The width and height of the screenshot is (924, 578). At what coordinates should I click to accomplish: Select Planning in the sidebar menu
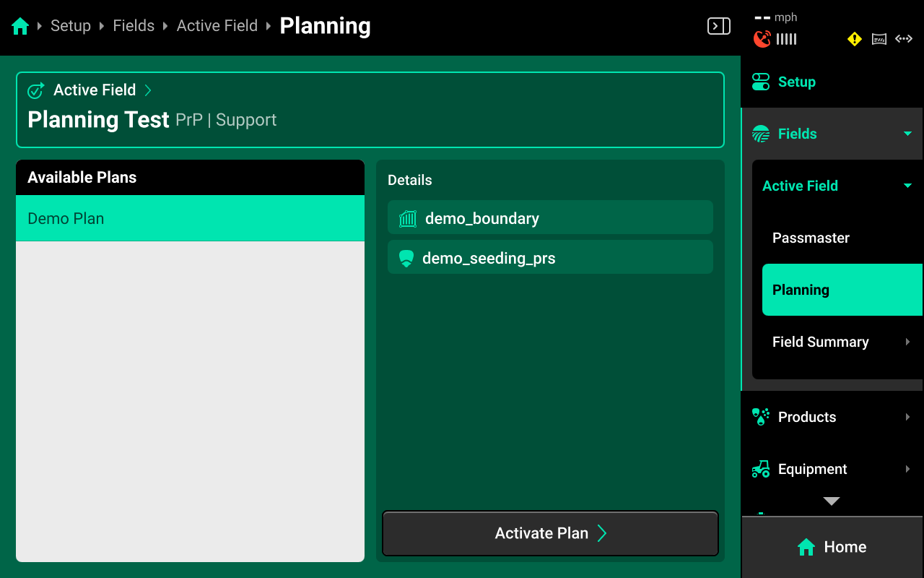(801, 290)
